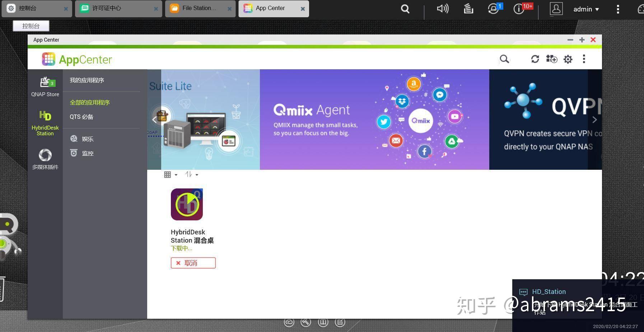Cancel the HybridDesk Station download
This screenshot has height=332, width=644.
[x=193, y=263]
